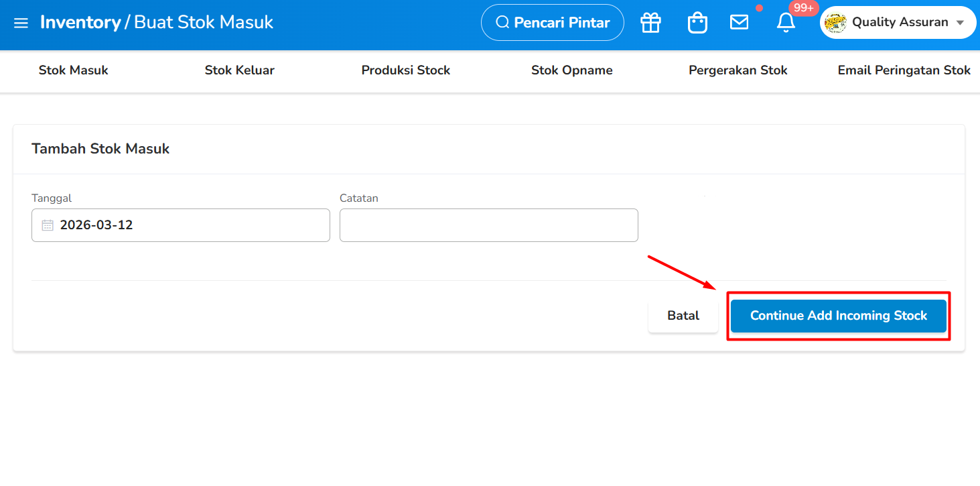The width and height of the screenshot is (980, 486).
Task: Open the hamburger navigation menu
Action: click(x=21, y=23)
